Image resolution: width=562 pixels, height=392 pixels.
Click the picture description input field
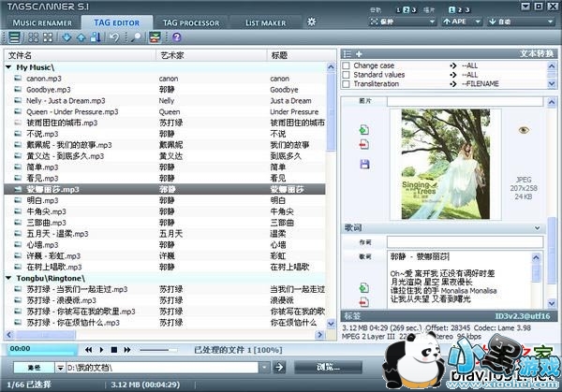[x=465, y=101]
